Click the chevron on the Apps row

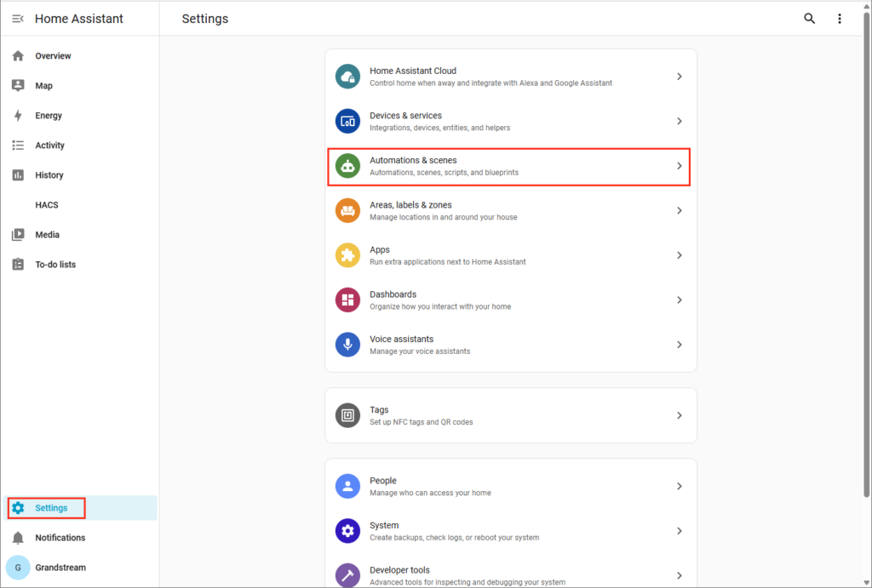click(679, 255)
